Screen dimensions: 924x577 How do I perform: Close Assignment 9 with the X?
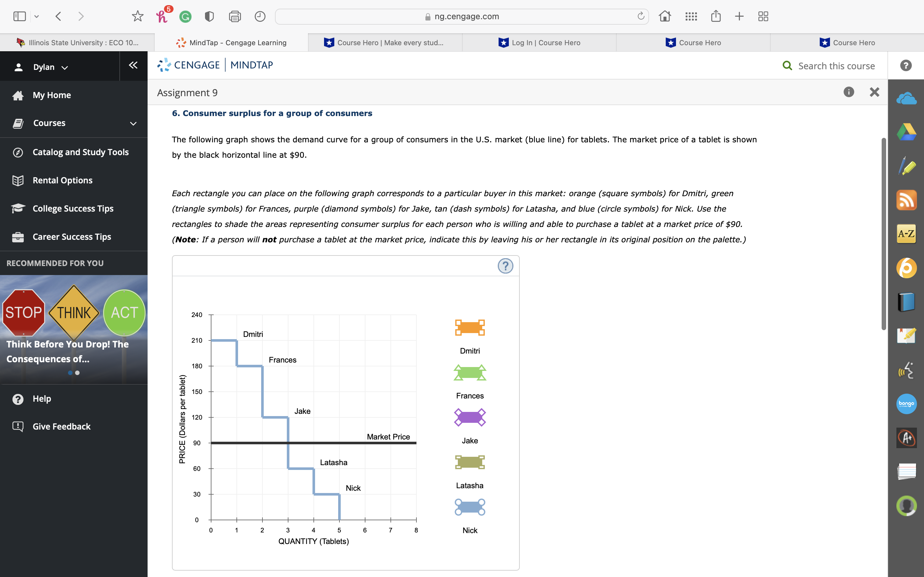tap(874, 92)
